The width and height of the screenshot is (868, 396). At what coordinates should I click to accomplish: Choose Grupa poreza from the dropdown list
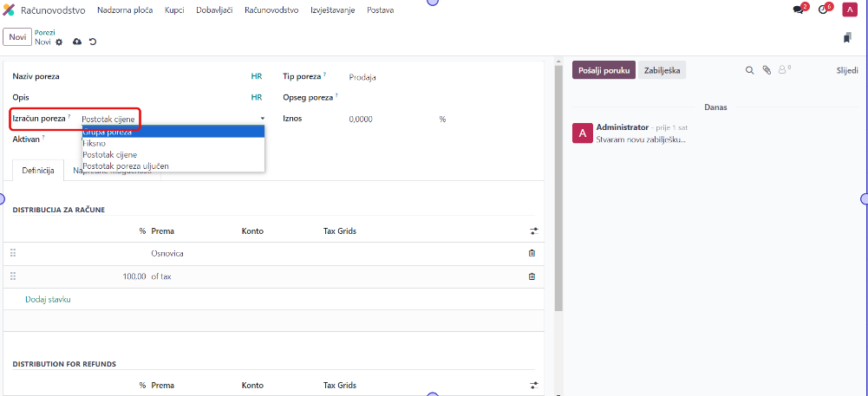[x=108, y=132]
